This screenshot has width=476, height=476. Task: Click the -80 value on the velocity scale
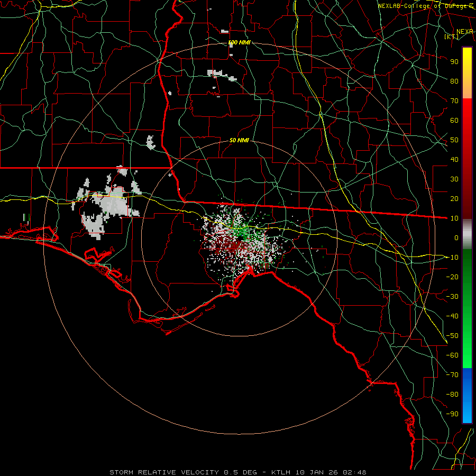(x=452, y=395)
